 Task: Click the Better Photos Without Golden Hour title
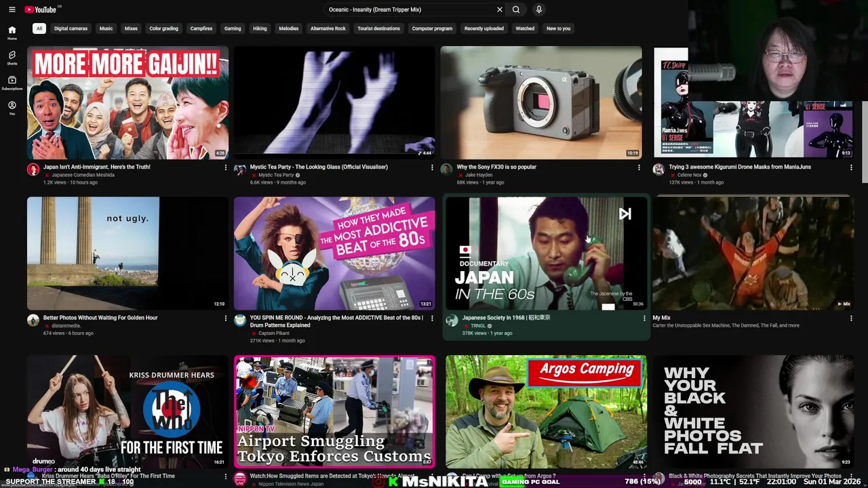[x=100, y=318]
